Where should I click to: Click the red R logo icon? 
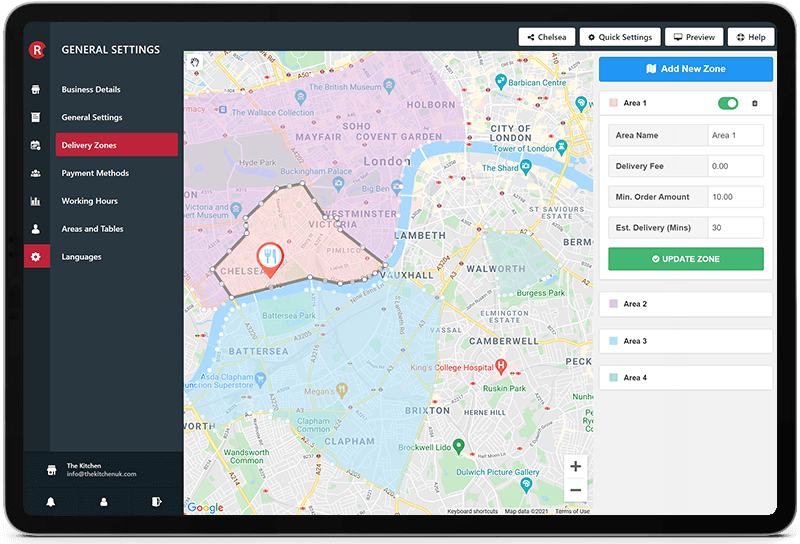tap(37, 50)
